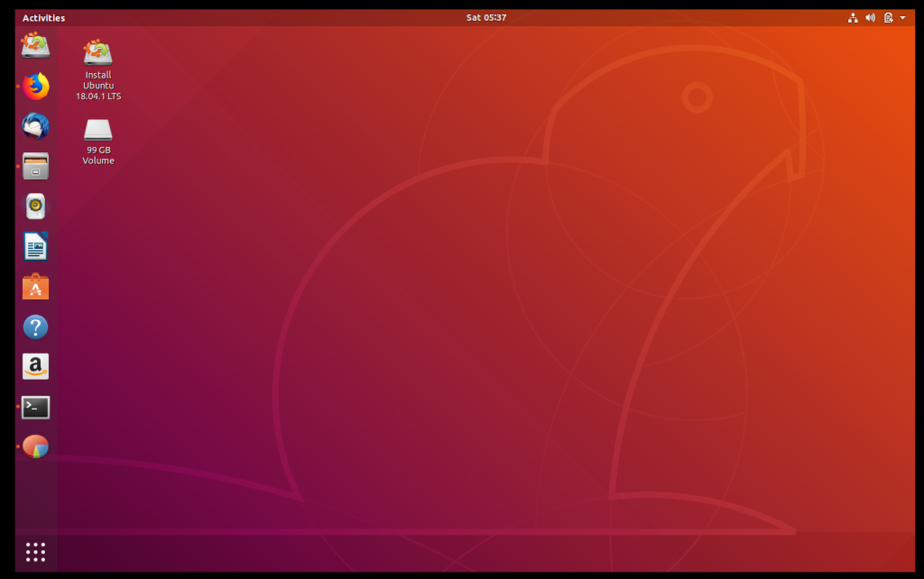
Task: Open a Terminal from the dock
Action: click(35, 407)
